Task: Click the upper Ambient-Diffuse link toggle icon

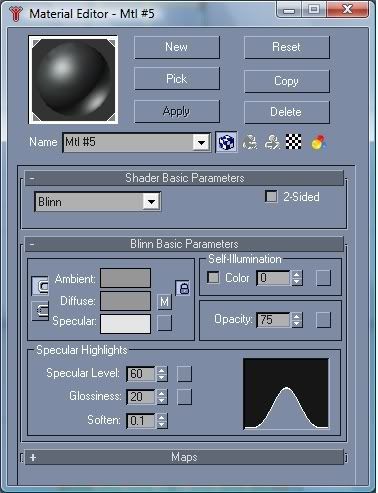Action: (40, 286)
